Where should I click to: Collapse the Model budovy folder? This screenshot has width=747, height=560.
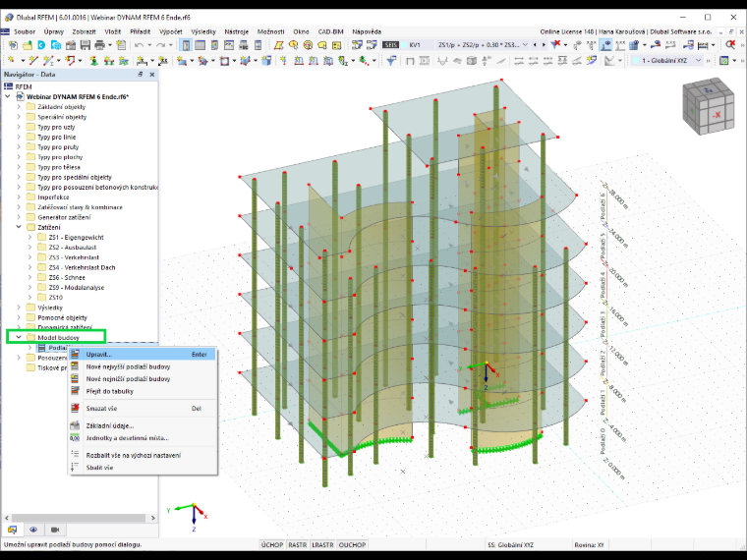(19, 337)
